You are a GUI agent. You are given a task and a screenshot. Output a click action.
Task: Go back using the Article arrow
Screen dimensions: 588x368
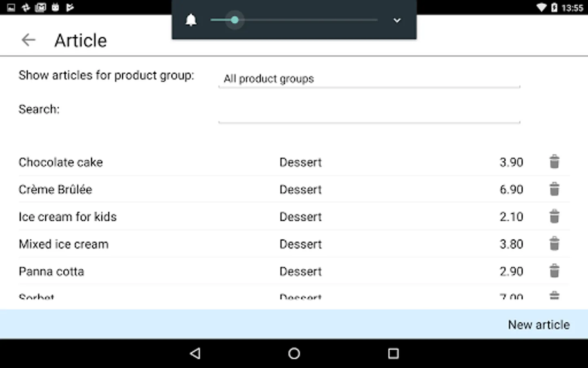pyautogui.click(x=29, y=40)
